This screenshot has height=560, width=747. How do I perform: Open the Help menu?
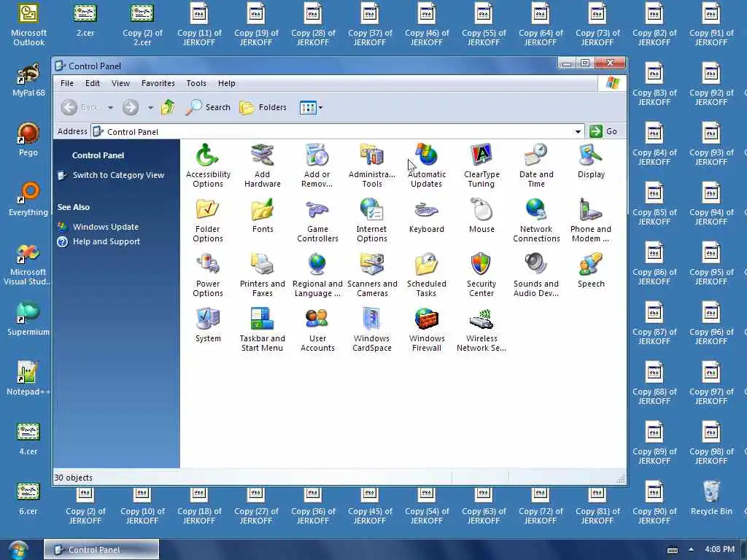(227, 83)
